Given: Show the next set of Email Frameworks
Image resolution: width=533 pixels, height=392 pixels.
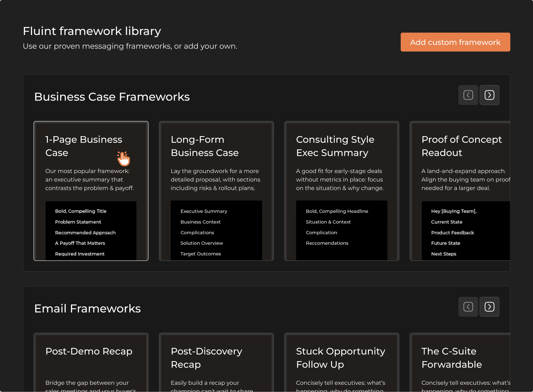Looking at the screenshot, I should [489, 307].
